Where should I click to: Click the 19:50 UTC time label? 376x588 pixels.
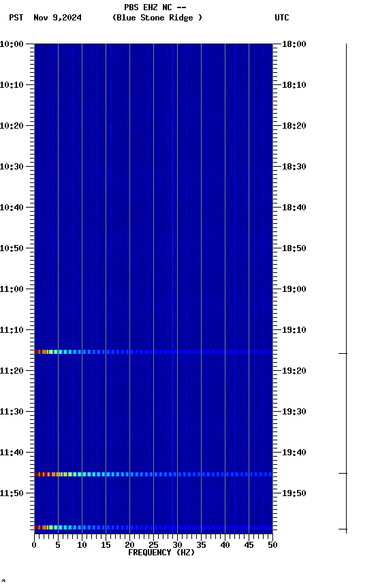tap(294, 493)
